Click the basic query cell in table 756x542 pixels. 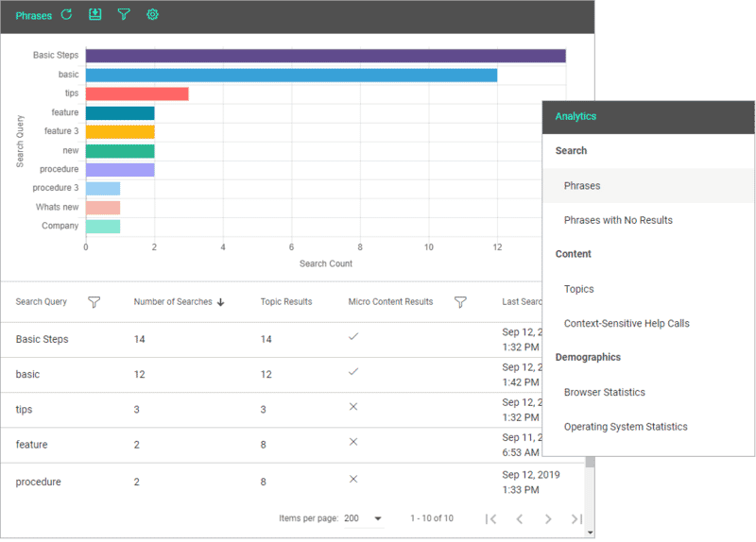click(27, 374)
